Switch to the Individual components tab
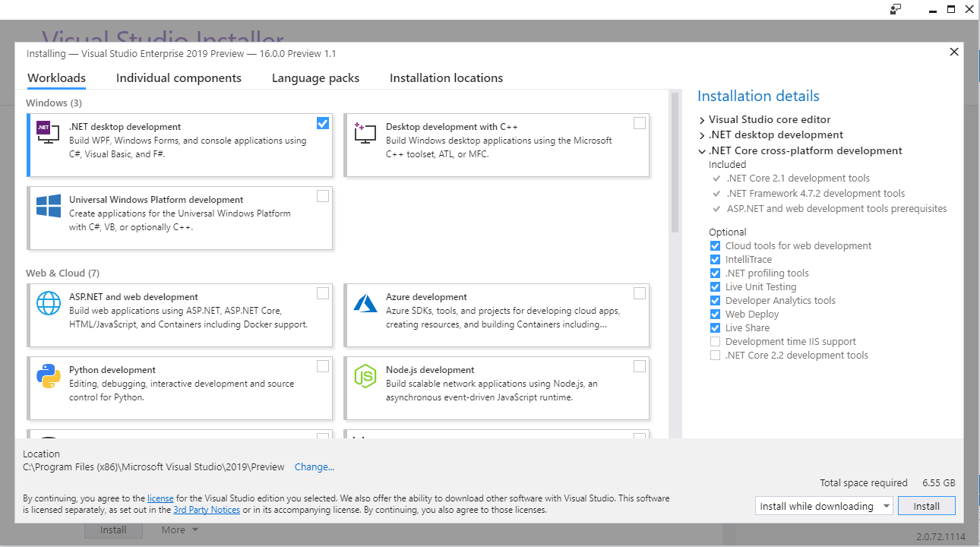 click(179, 78)
